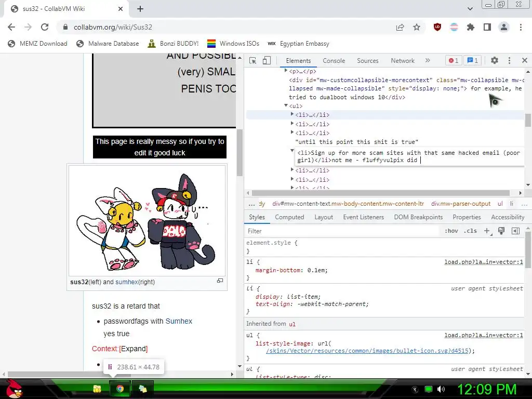Open the issues count badge
532x399 pixels.
[x=472, y=60]
